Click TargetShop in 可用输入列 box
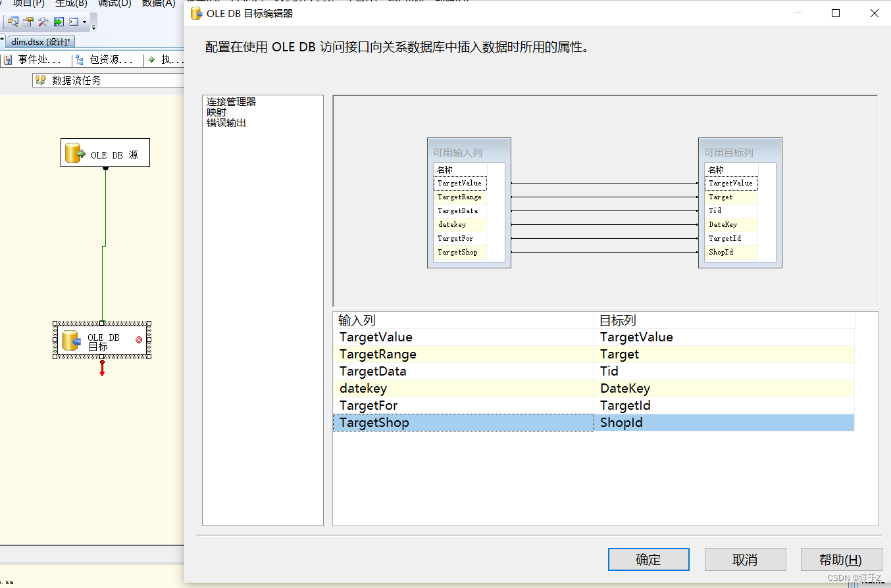891x588 pixels. (460, 253)
